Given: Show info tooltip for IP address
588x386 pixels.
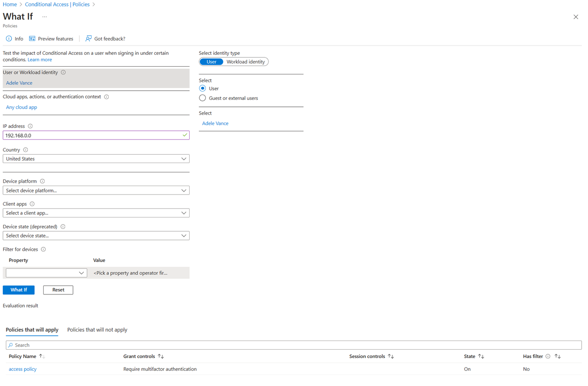Looking at the screenshot, I should 30,126.
